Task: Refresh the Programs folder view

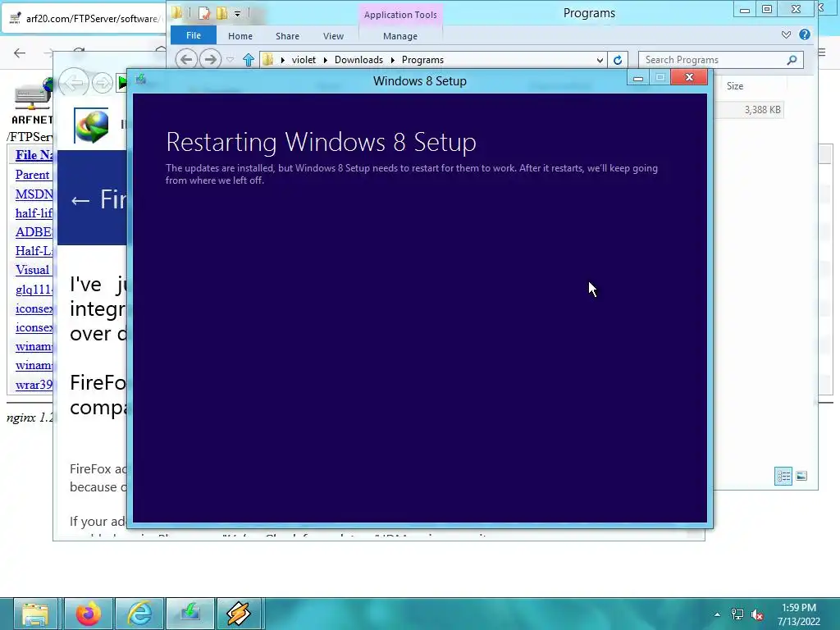Action: click(x=617, y=60)
